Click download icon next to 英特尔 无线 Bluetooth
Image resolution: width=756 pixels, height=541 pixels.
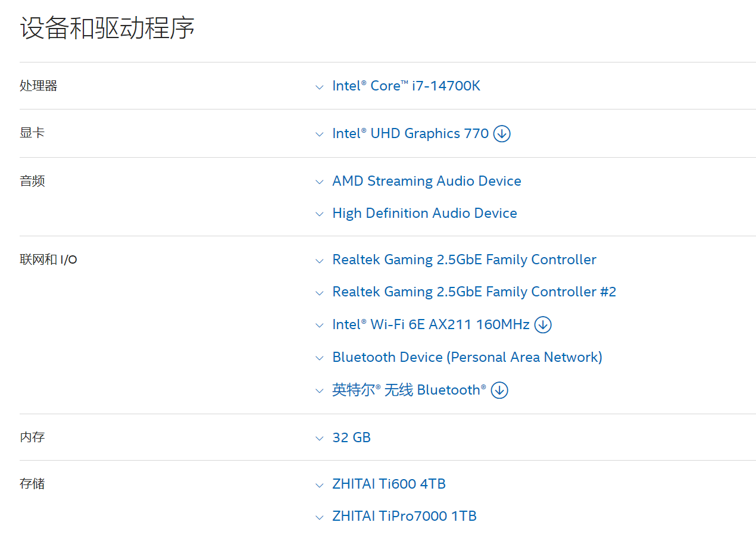point(499,390)
